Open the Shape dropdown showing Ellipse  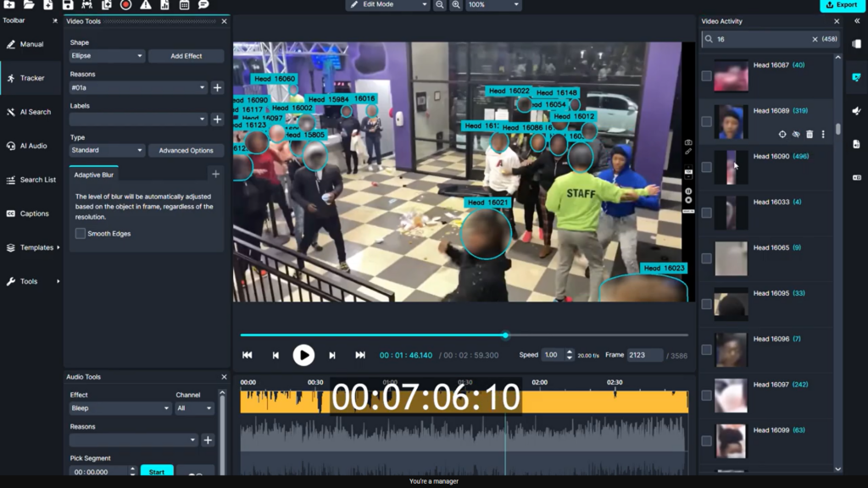(x=107, y=56)
